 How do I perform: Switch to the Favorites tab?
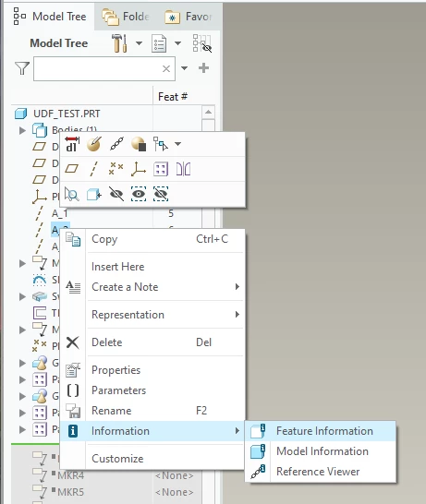click(x=189, y=17)
